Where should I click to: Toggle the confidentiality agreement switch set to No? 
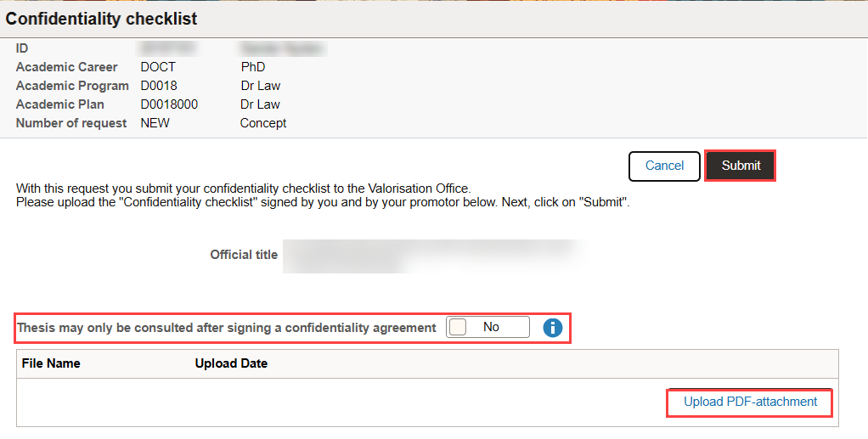coord(488,327)
